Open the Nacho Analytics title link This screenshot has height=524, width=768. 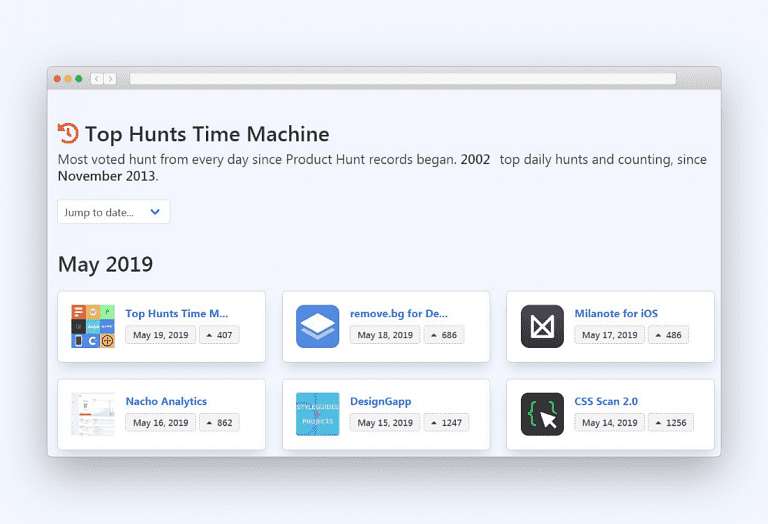(x=166, y=402)
